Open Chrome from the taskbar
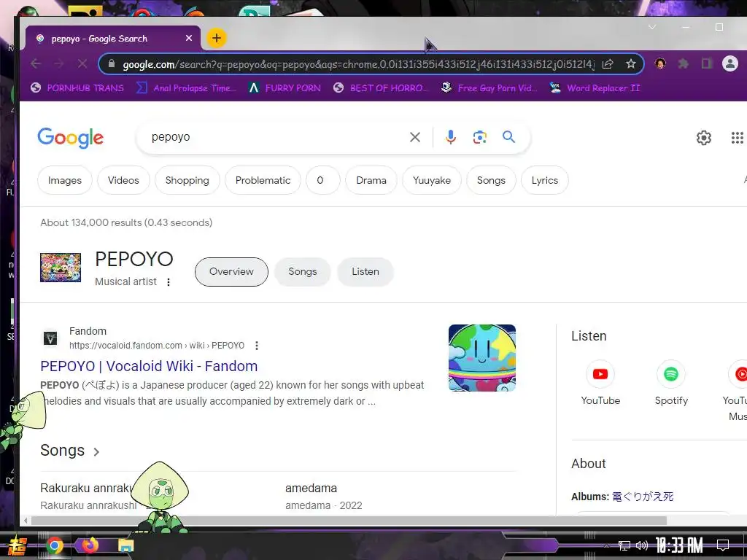 pos(54,545)
